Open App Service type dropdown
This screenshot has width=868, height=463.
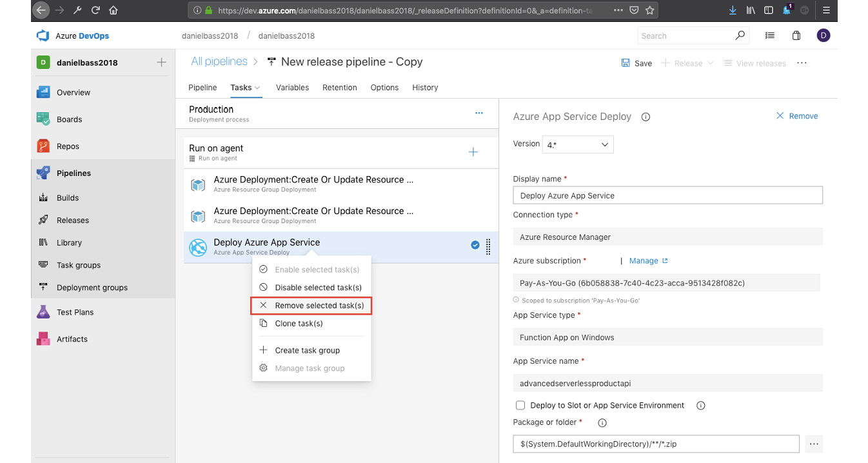point(668,337)
